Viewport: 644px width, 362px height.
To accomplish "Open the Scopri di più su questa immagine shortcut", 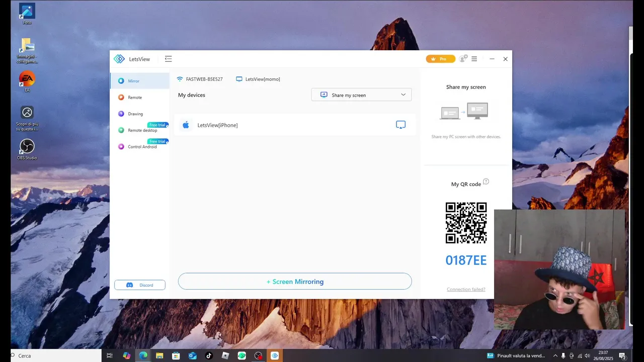I will [x=27, y=118].
